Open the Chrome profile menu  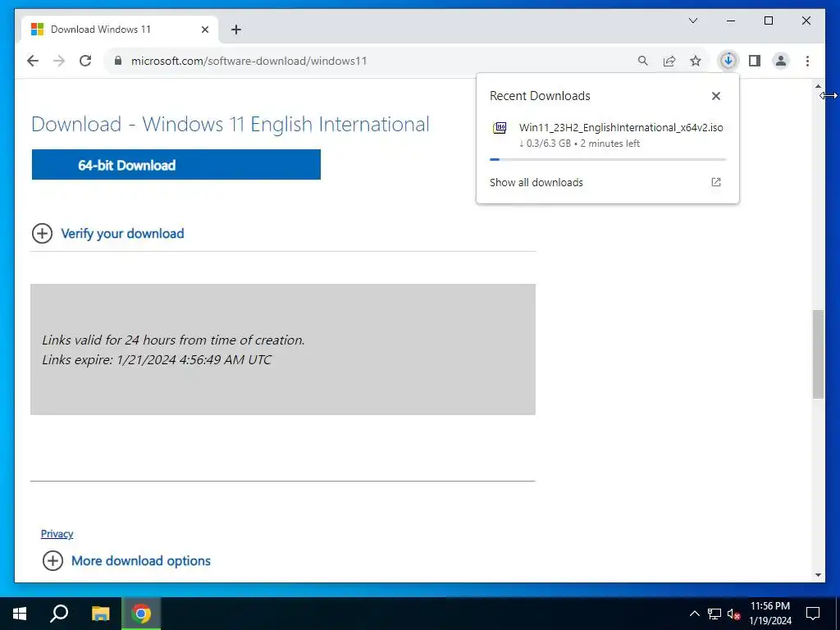click(781, 61)
